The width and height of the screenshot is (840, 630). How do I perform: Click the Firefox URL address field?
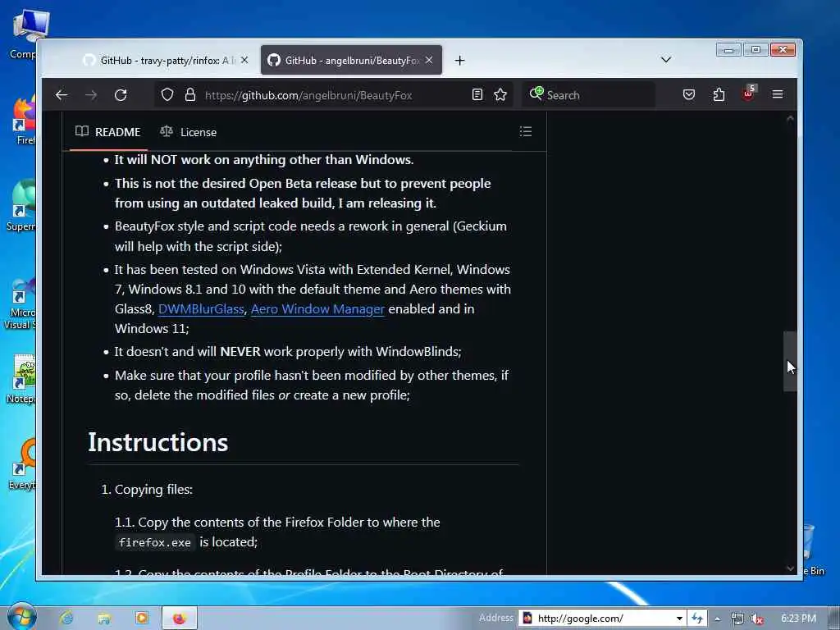point(333,95)
